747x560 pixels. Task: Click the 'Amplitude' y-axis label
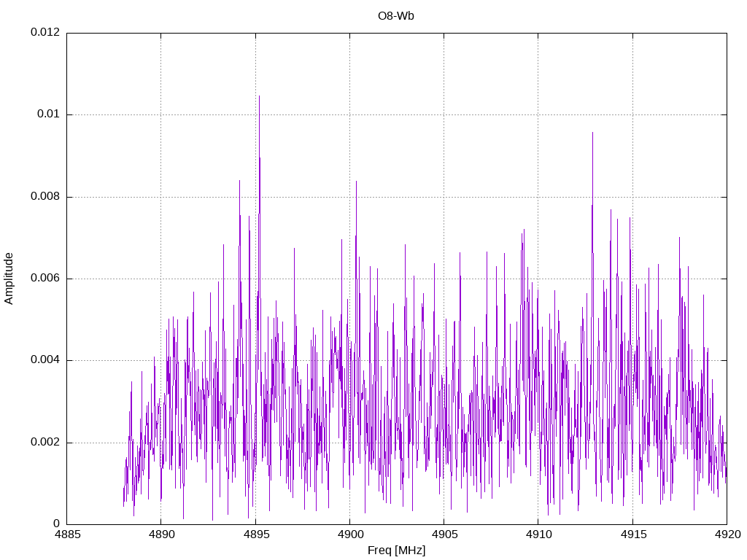pyautogui.click(x=9, y=279)
